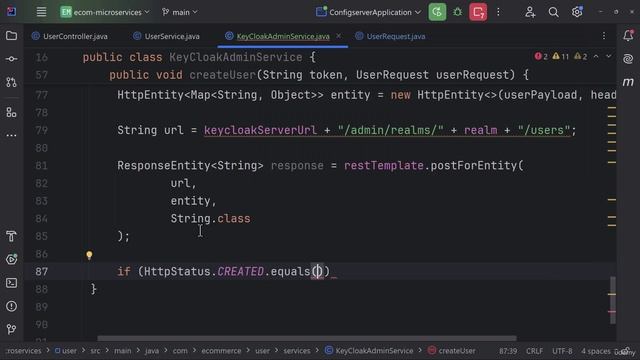Open the main hamburger menu
Image resolution: width=640 pixels, height=360 pixels.
[x=41, y=12]
